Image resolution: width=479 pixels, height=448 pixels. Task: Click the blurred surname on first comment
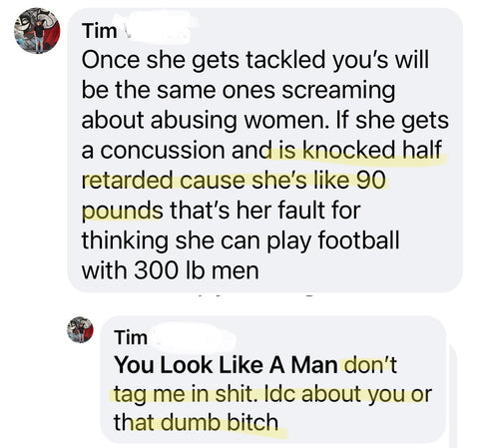[x=157, y=28]
